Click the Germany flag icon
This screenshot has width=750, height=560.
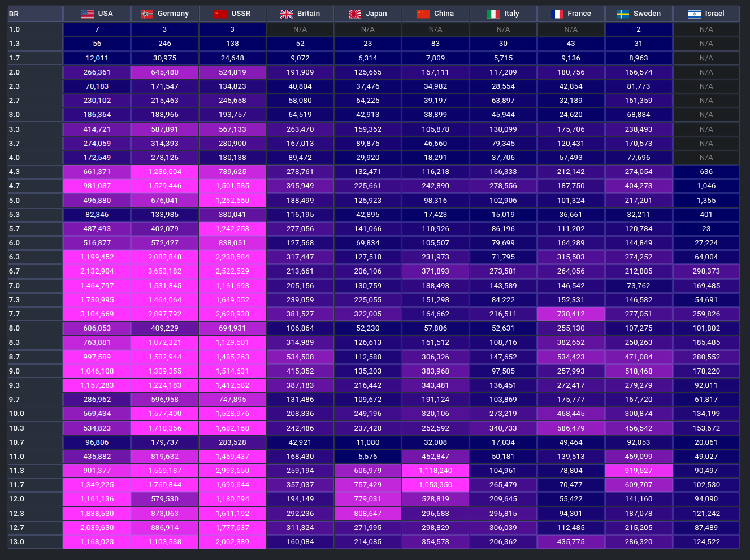pos(147,14)
